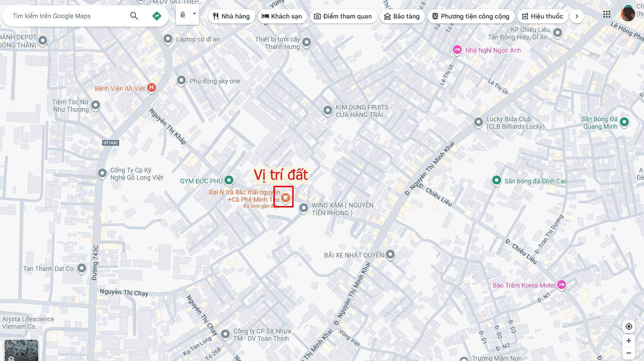Show my current location
The image size is (644, 361).
(629, 326)
